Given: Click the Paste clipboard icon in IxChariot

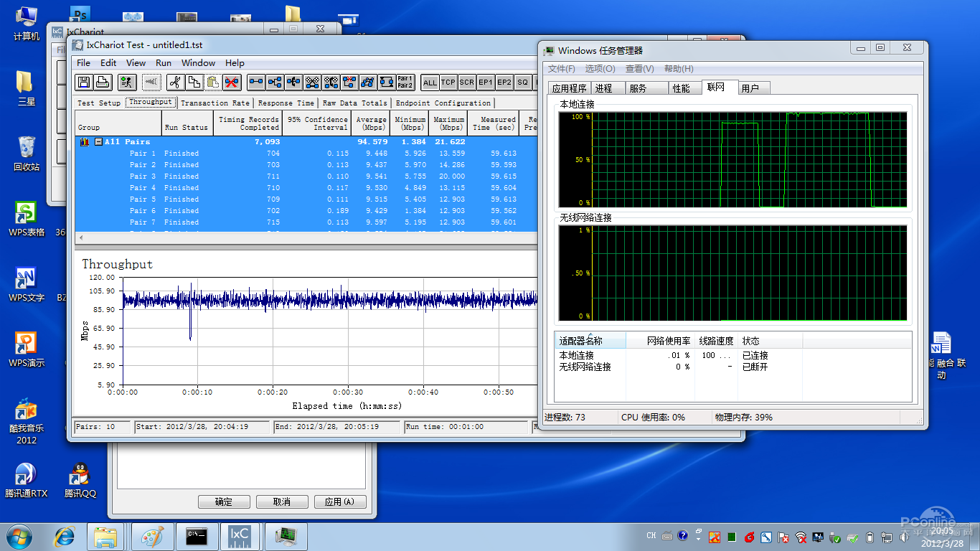Looking at the screenshot, I should click(213, 82).
